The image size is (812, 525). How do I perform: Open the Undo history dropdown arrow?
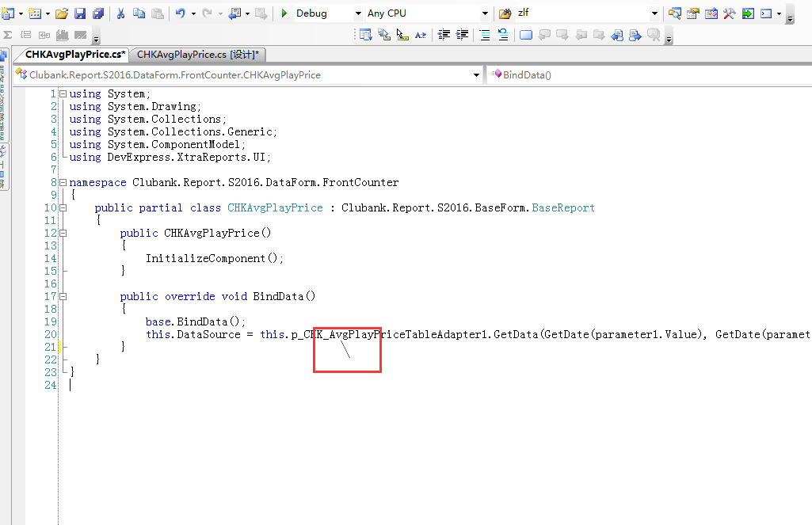click(193, 13)
